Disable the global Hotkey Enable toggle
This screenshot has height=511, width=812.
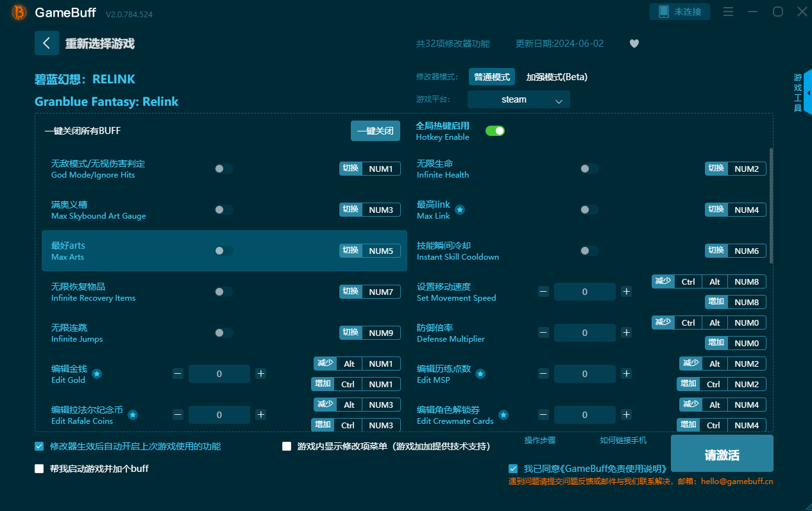pos(495,131)
